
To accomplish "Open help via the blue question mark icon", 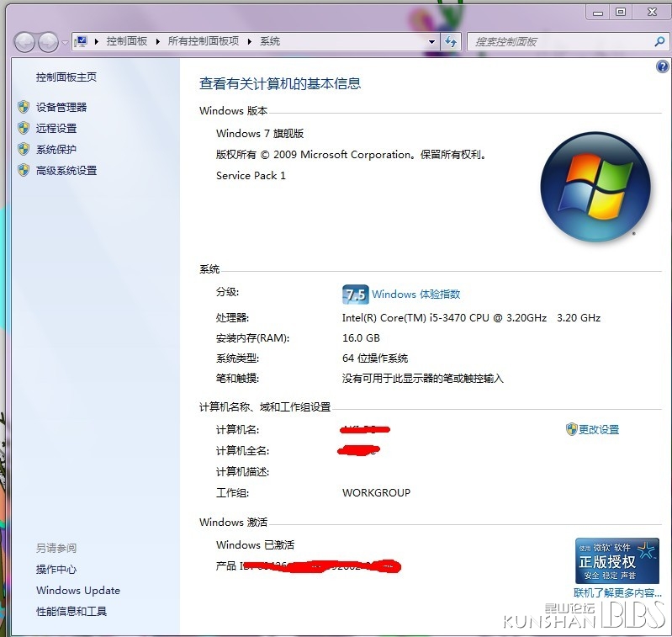I will pos(662,67).
